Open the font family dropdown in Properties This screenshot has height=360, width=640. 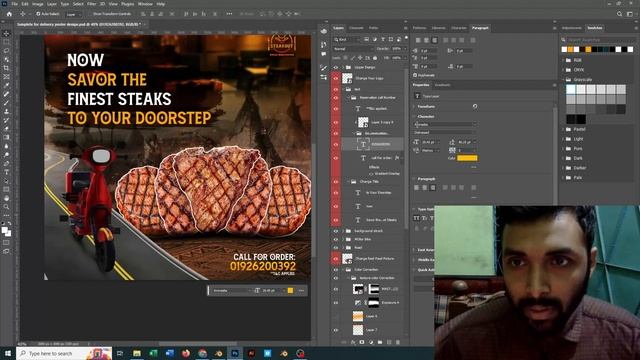pos(445,124)
